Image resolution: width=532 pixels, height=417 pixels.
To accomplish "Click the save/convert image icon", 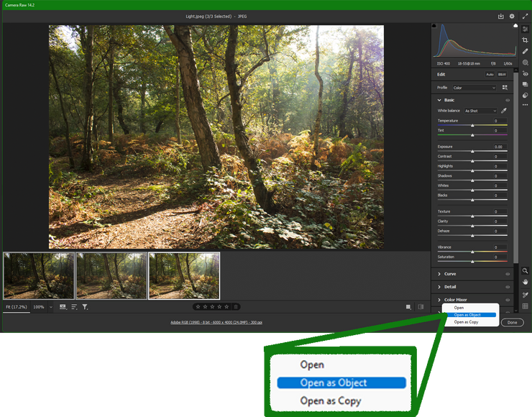I will coord(501,17).
